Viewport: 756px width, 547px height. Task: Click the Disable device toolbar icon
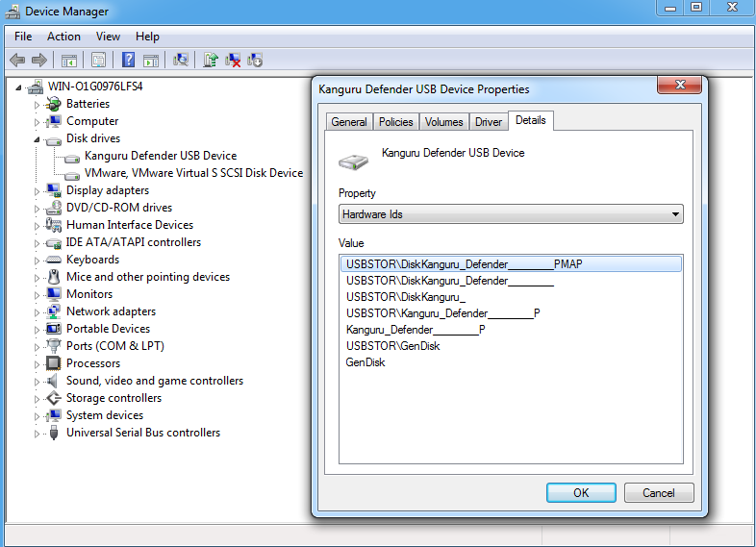tap(255, 60)
